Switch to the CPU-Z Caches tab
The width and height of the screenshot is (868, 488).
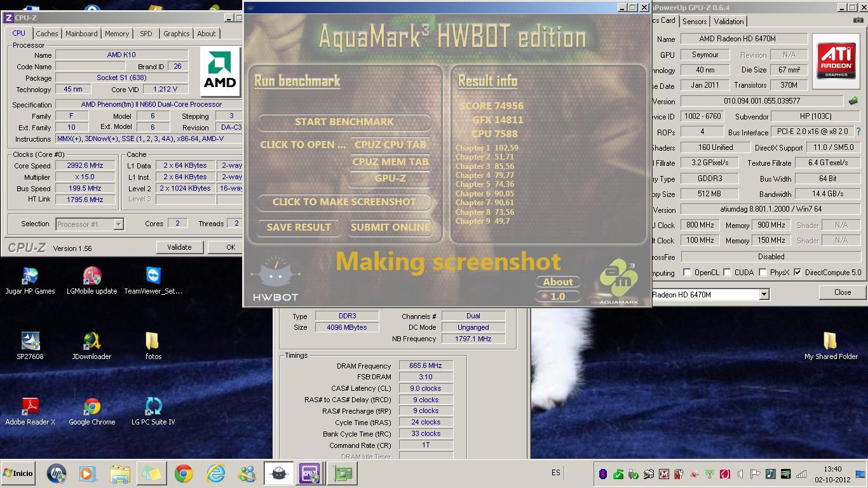(47, 34)
